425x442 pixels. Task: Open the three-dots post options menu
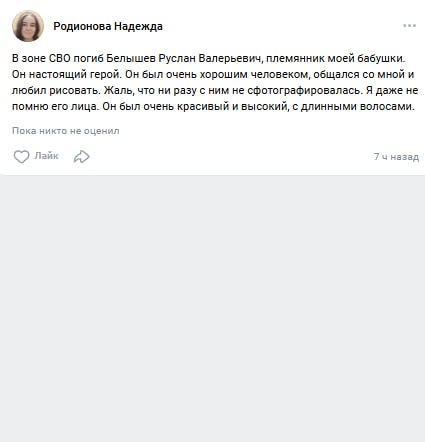(409, 26)
